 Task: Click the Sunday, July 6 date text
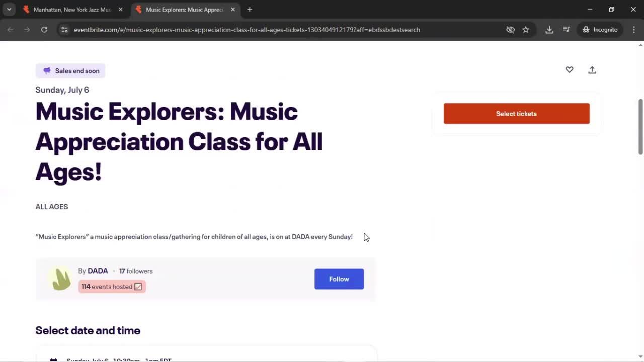[62, 90]
